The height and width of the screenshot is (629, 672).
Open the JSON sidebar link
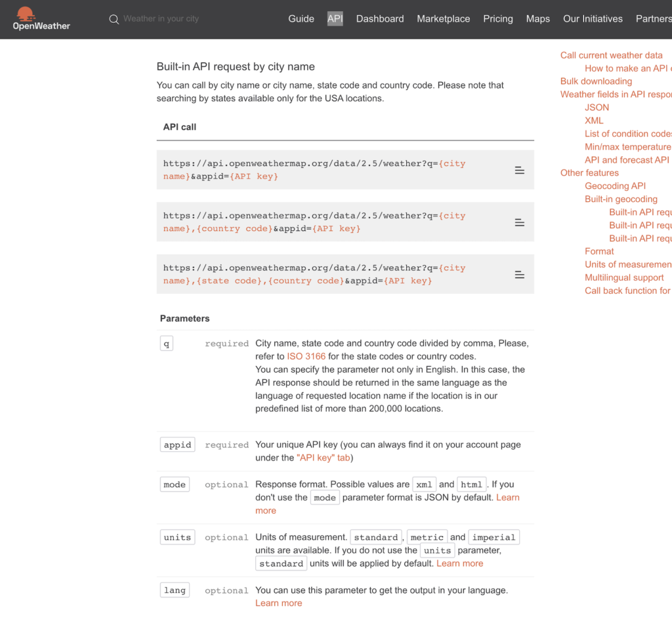[597, 108]
